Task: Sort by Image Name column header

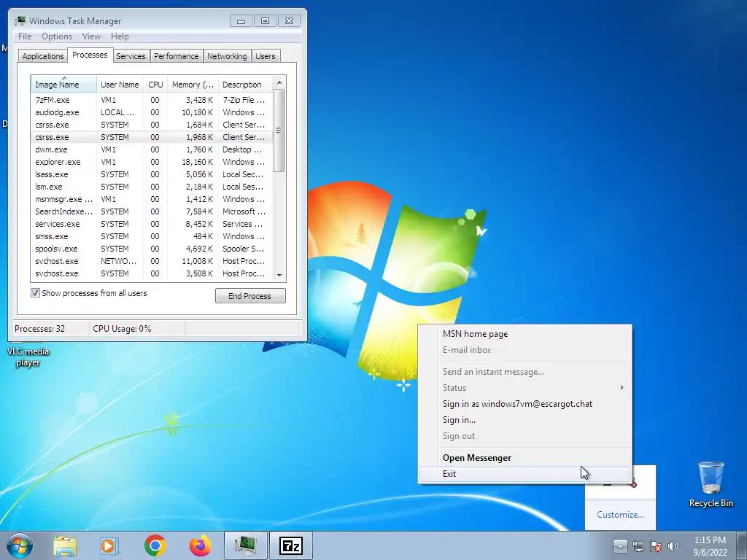Action: coord(64,85)
